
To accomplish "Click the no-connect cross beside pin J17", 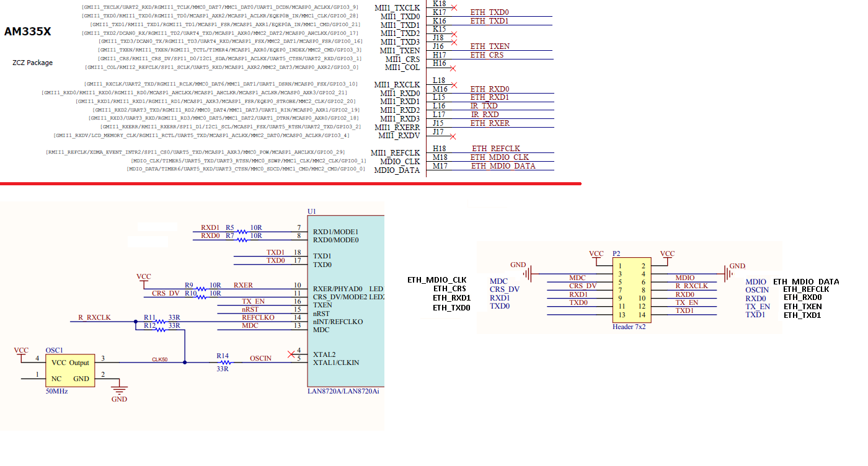I will (x=453, y=136).
